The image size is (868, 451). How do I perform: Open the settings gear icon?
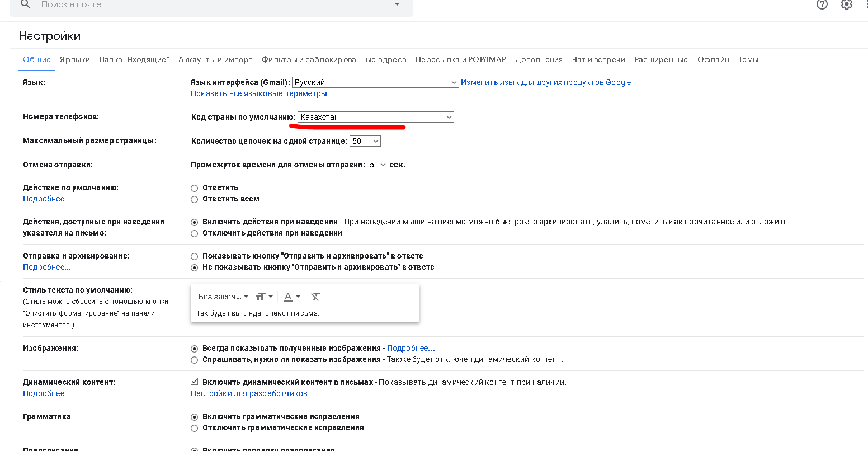(847, 4)
